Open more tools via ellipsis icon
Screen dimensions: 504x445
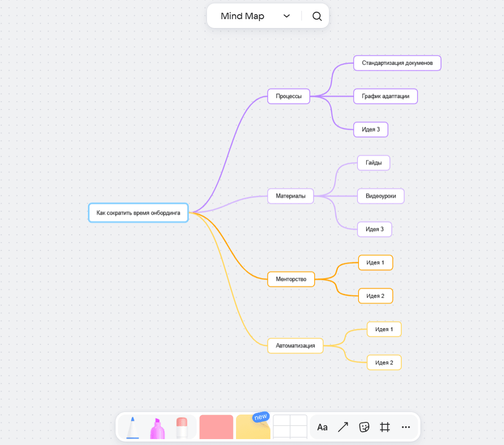pyautogui.click(x=406, y=427)
